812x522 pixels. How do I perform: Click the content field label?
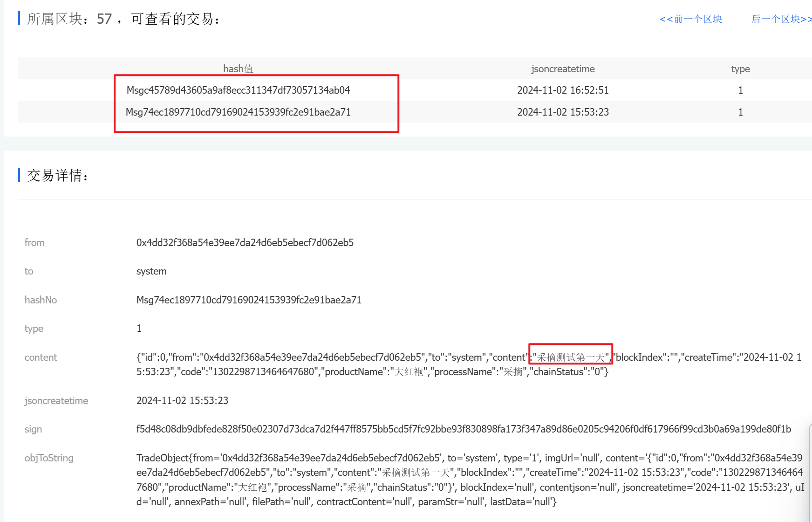[41, 357]
